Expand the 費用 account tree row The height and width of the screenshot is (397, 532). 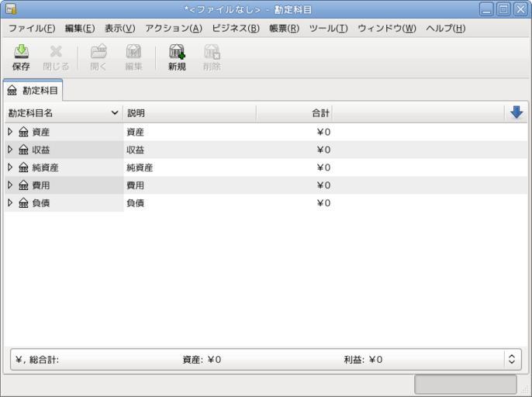10,185
